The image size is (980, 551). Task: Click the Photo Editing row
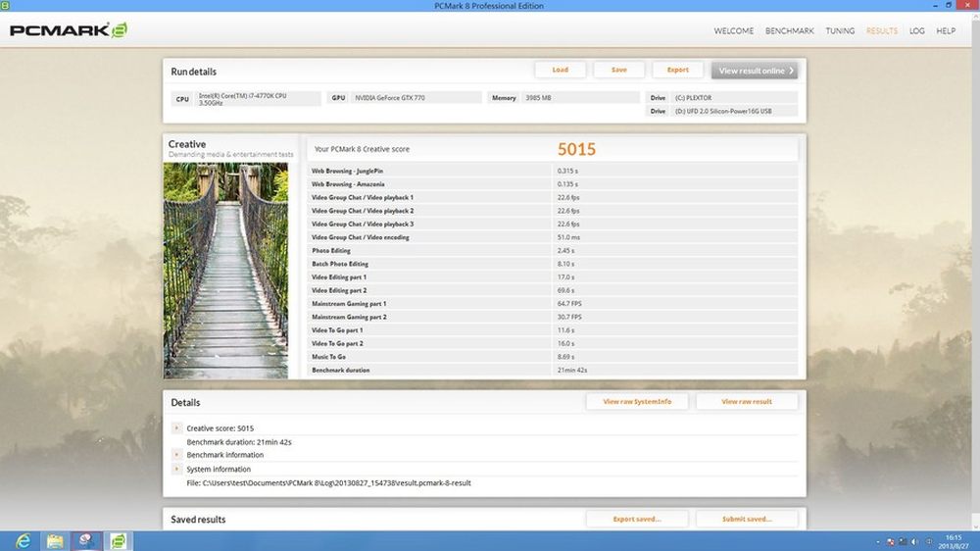(553, 250)
